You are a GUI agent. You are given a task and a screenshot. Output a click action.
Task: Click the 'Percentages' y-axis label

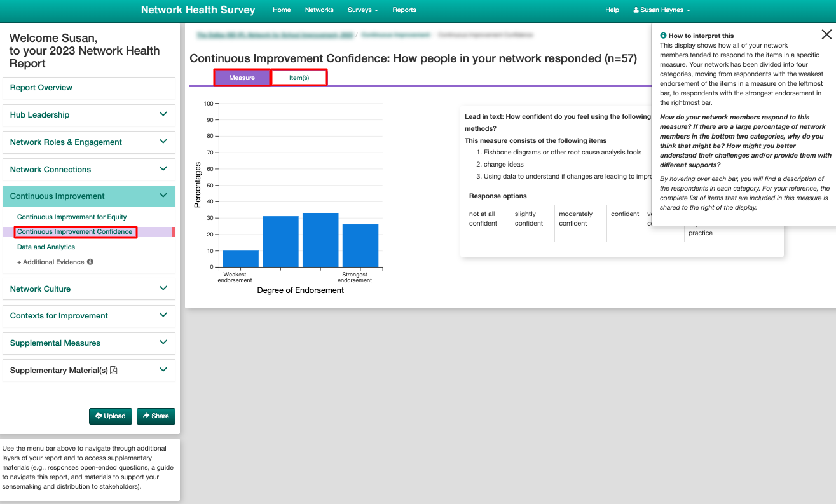(x=198, y=185)
